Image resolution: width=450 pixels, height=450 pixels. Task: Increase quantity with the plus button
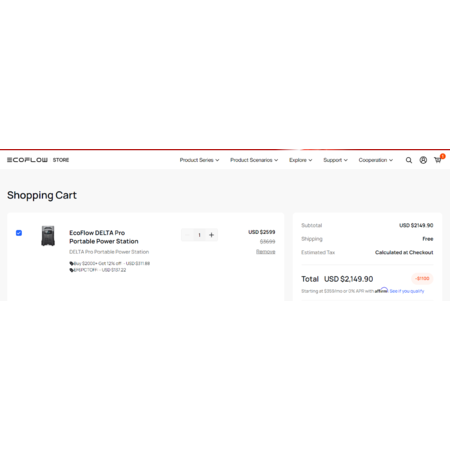[211, 235]
